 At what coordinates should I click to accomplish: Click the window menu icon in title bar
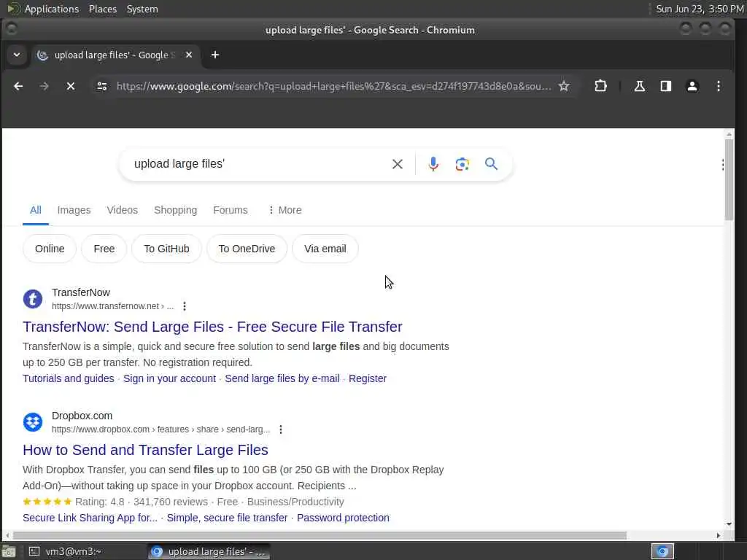[x=12, y=29]
